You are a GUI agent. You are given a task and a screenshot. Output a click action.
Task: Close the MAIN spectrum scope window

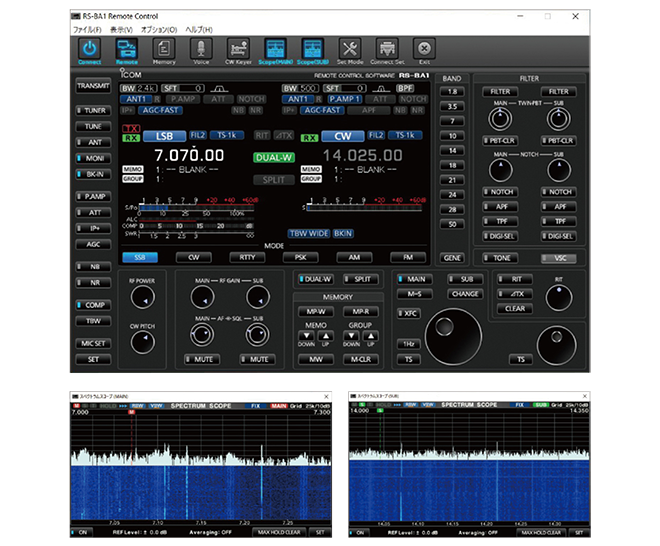[326, 397]
